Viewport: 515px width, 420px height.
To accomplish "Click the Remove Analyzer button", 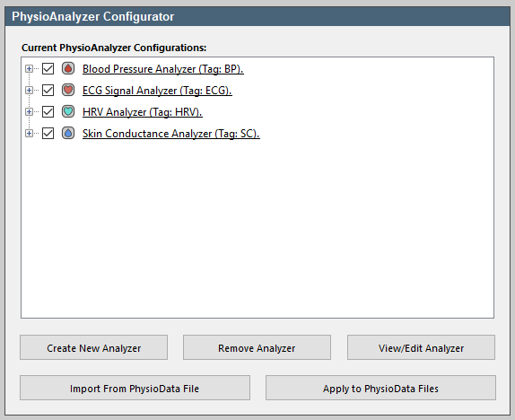I will pos(257,347).
